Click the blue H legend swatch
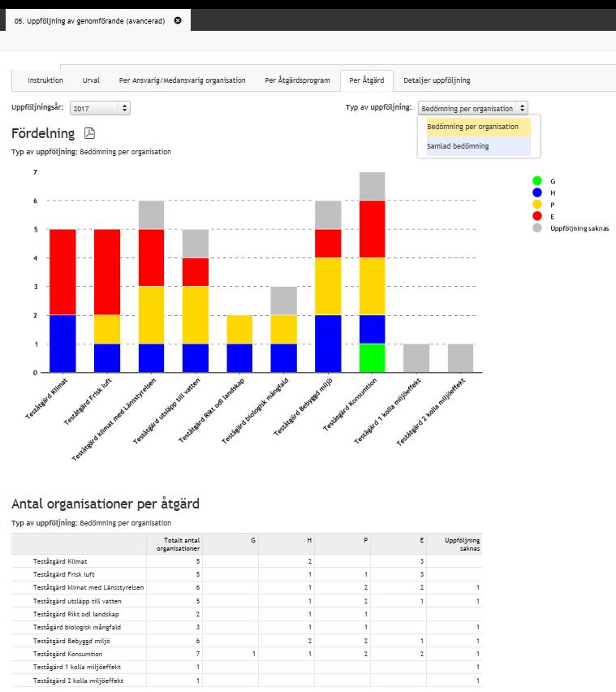This screenshot has height=692, width=616. 537,192
